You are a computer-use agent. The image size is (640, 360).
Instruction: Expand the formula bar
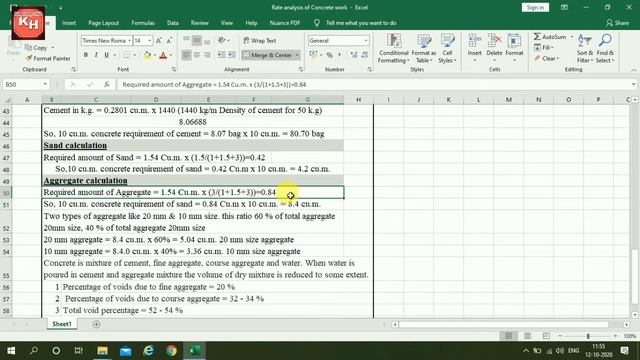coord(633,84)
